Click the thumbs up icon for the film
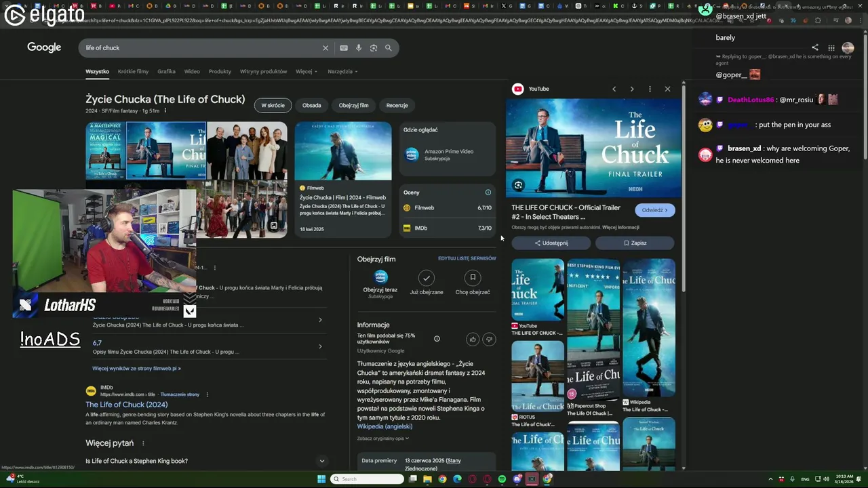The image size is (868, 488). point(473,339)
